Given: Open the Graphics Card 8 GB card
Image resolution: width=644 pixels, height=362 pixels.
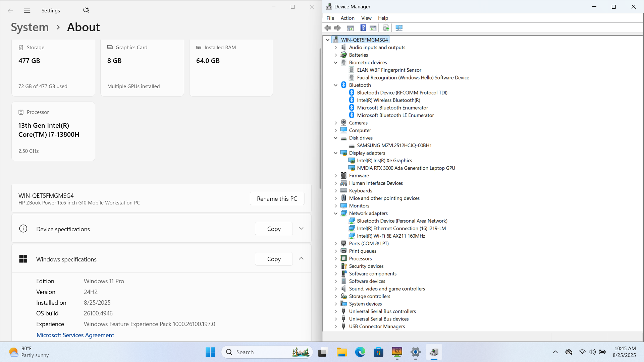Looking at the screenshot, I should (x=142, y=68).
